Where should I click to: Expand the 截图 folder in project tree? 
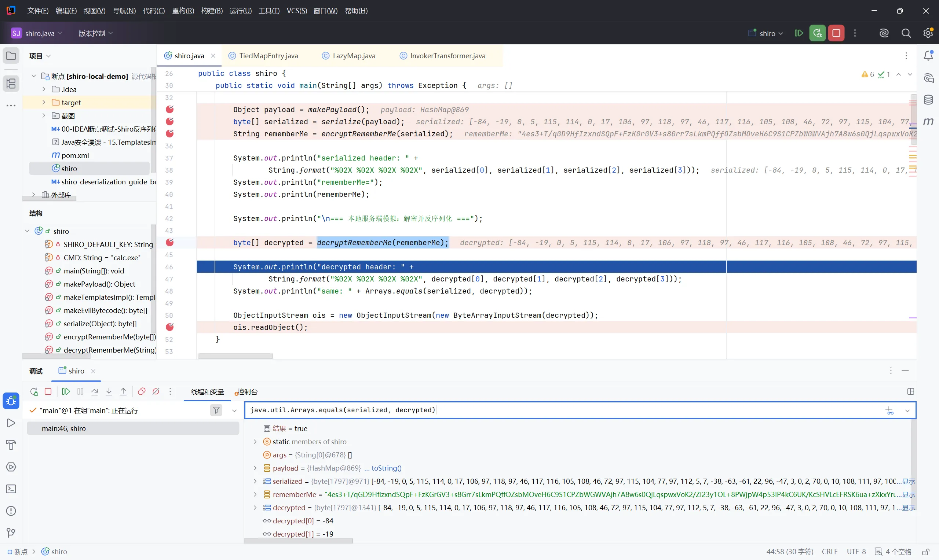pyautogui.click(x=44, y=115)
